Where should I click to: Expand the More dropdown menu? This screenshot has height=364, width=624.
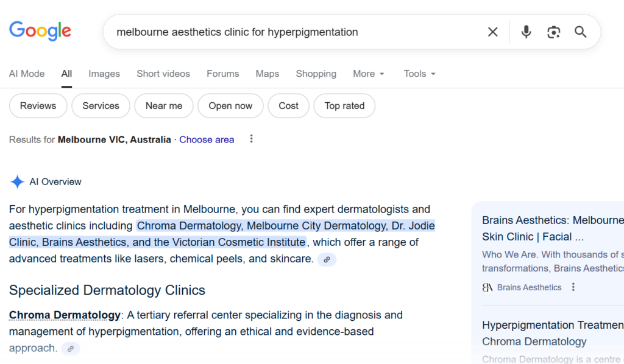coord(369,74)
